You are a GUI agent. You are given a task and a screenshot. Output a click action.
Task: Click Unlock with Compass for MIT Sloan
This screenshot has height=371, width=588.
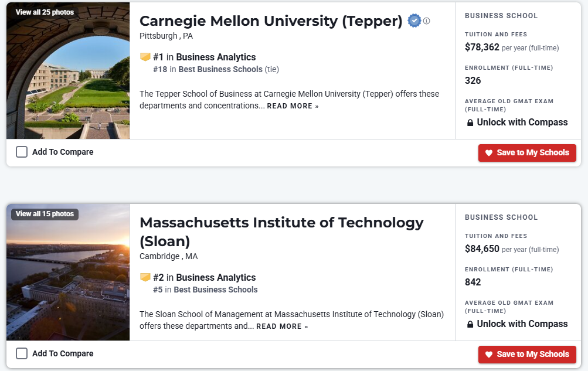[x=522, y=324]
